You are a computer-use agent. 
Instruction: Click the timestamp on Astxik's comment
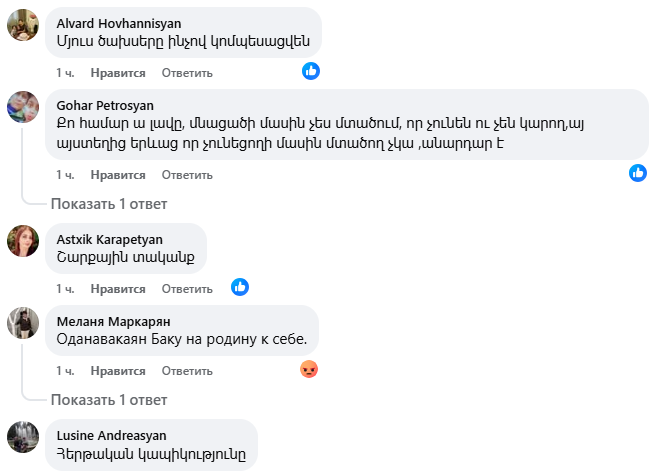[65, 289]
